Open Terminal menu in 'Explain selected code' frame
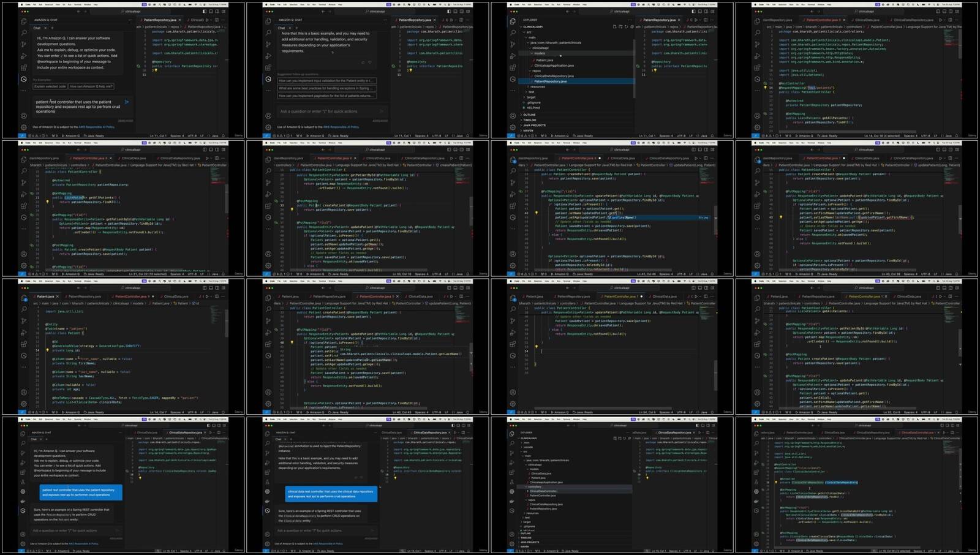The width and height of the screenshot is (980, 555). [x=78, y=4]
